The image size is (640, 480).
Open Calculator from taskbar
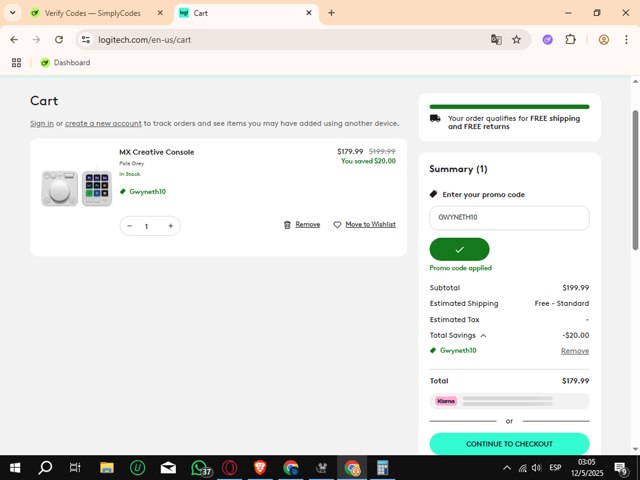[382, 468]
